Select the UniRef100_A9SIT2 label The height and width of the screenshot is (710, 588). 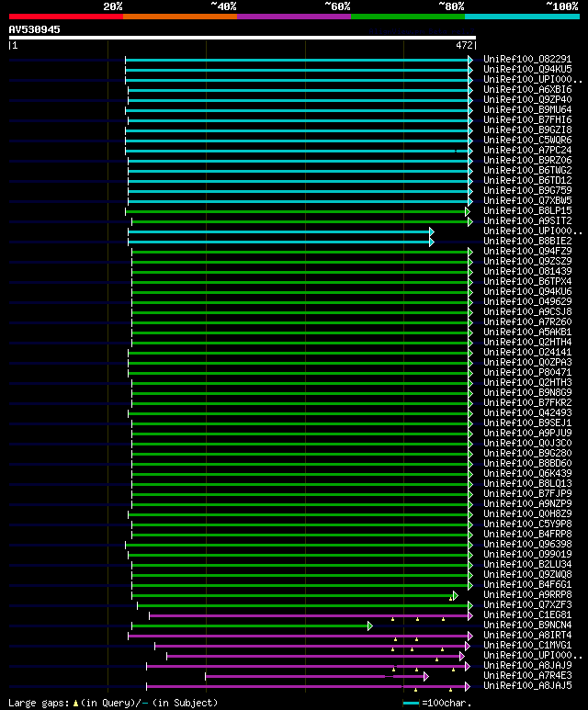[527, 221]
